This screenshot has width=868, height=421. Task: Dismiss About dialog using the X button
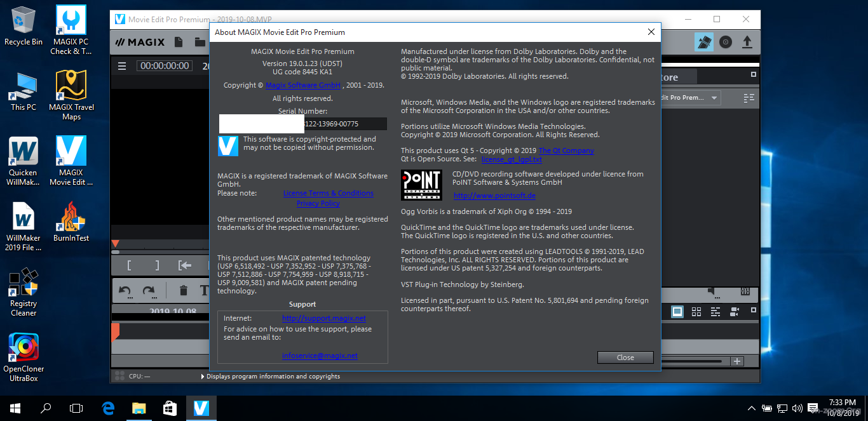pyautogui.click(x=651, y=32)
